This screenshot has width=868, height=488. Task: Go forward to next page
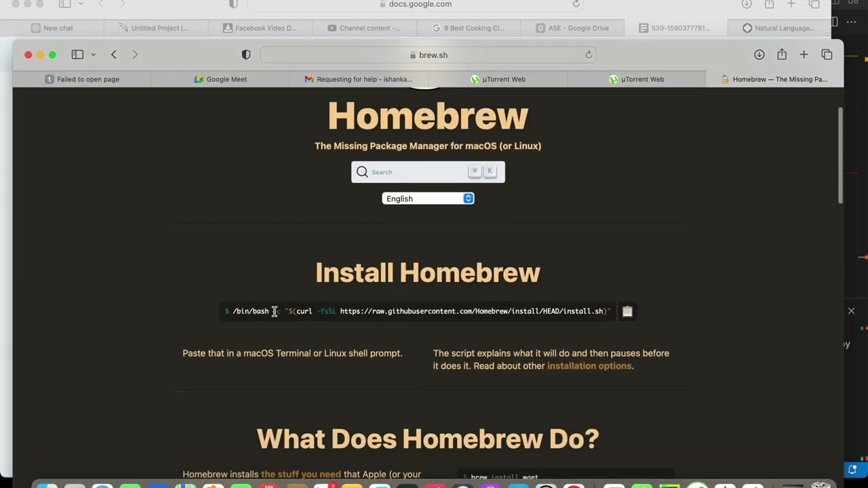point(135,55)
